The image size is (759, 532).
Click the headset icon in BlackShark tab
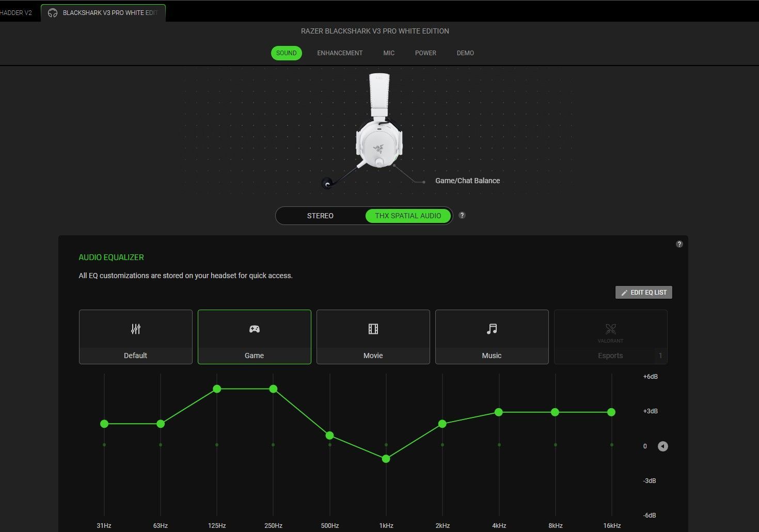coord(53,13)
